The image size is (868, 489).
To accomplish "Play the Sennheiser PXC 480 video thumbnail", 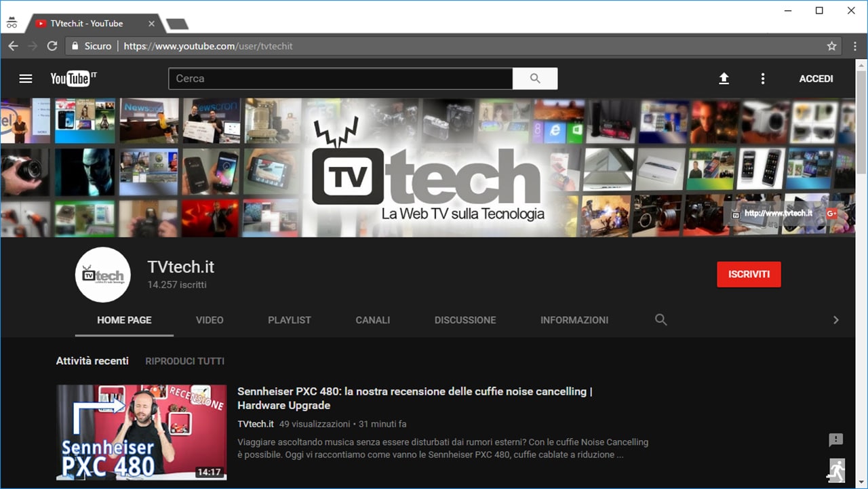I will pyautogui.click(x=141, y=433).
